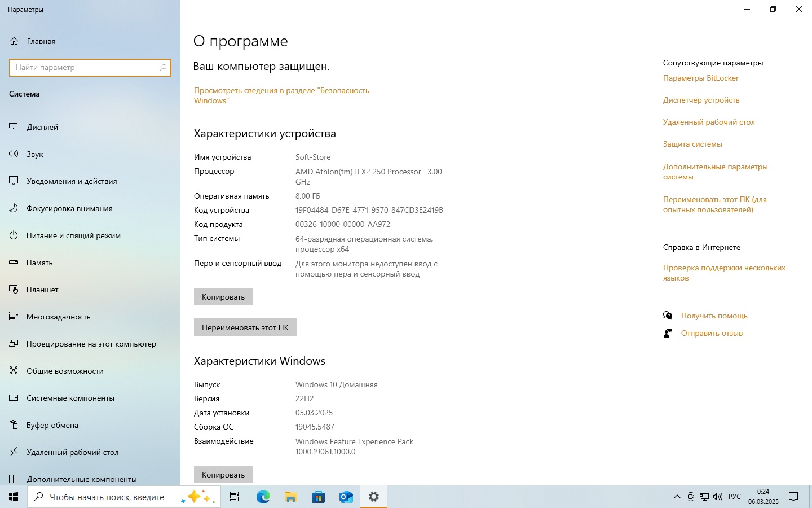
Task: Show hidden tray icons chevron
Action: 677,497
